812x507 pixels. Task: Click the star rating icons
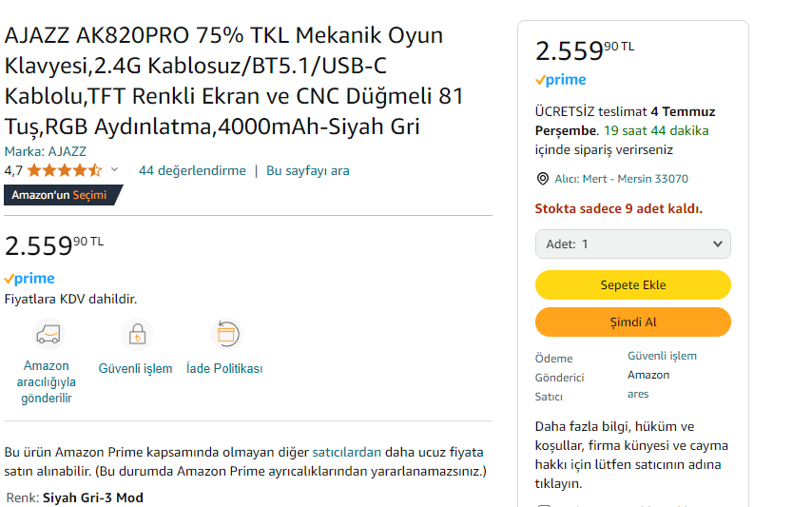[x=64, y=171]
